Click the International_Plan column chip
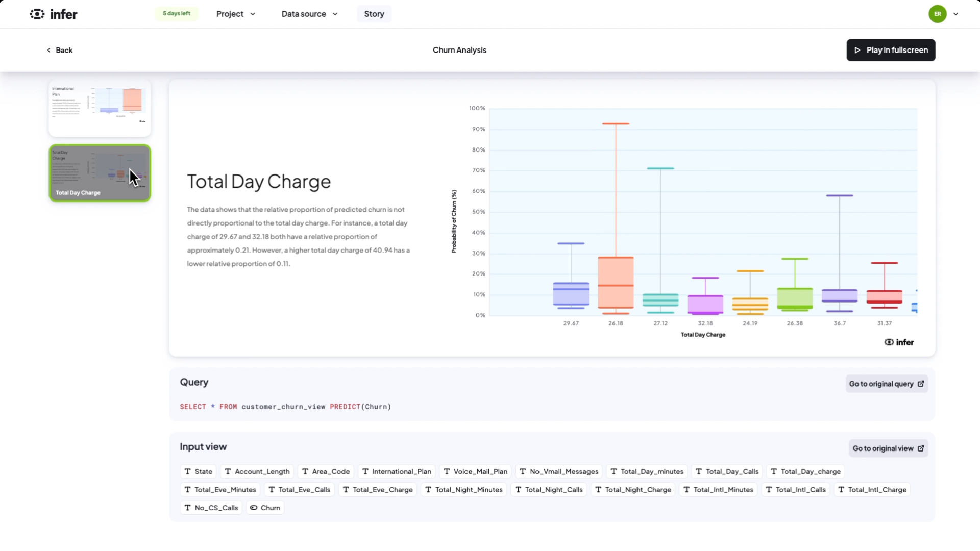980x551 pixels. point(397,471)
